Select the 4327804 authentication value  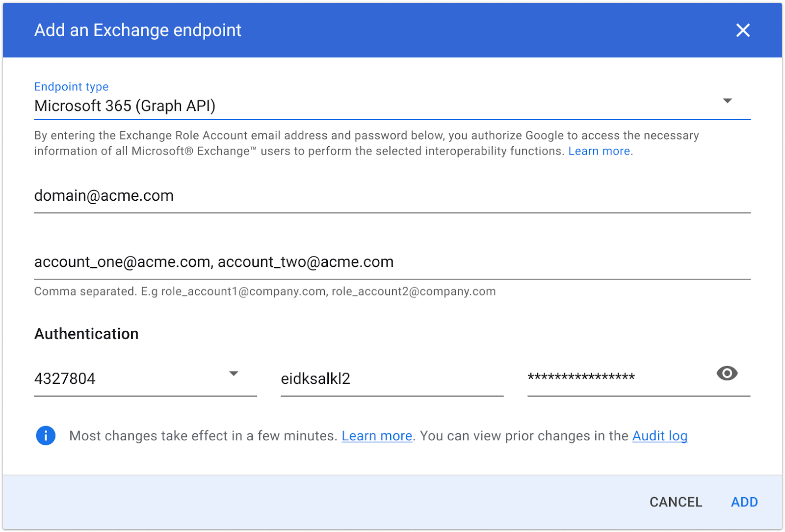[x=145, y=379]
